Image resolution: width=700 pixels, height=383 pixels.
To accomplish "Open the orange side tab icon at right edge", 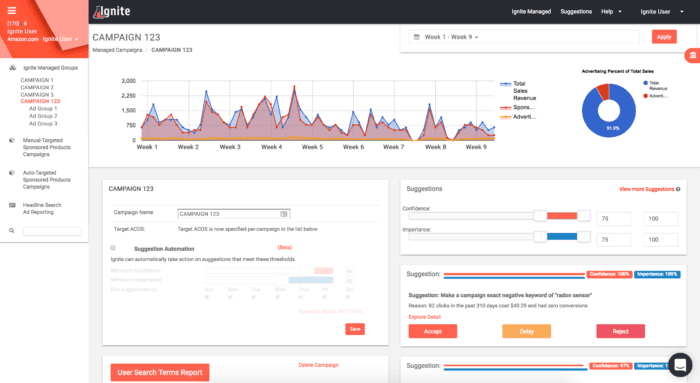I will [x=692, y=55].
